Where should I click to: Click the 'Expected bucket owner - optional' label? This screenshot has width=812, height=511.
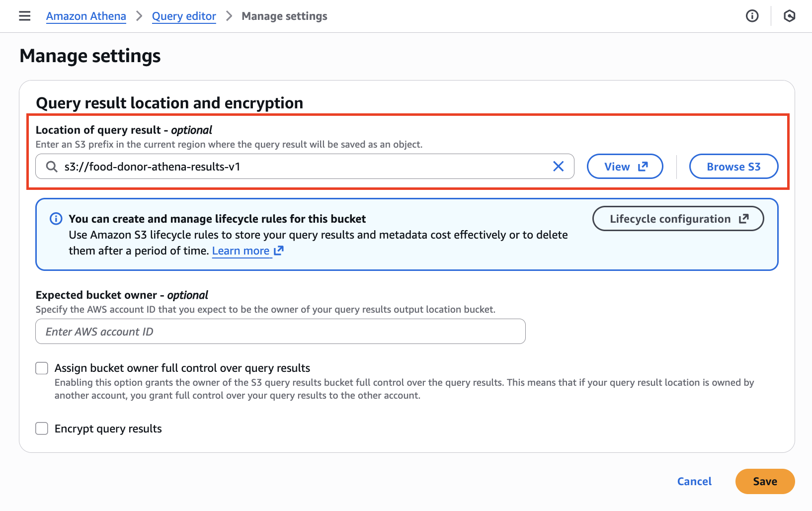pyautogui.click(x=122, y=295)
